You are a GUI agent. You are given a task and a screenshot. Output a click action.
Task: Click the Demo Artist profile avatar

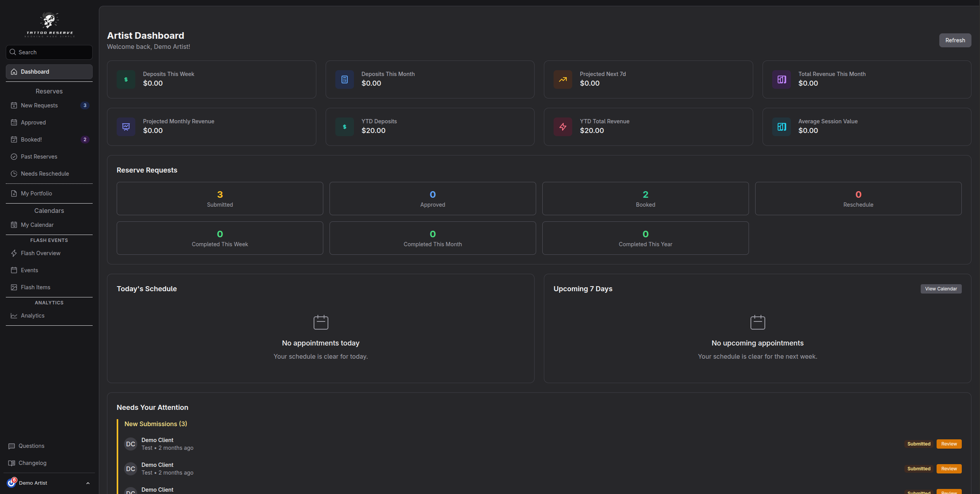coord(11,483)
